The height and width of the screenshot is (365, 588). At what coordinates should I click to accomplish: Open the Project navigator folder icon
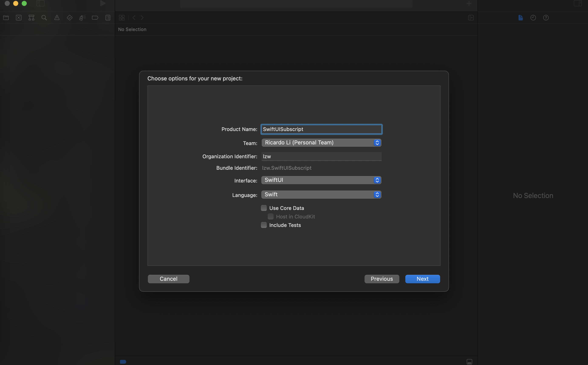pos(6,18)
